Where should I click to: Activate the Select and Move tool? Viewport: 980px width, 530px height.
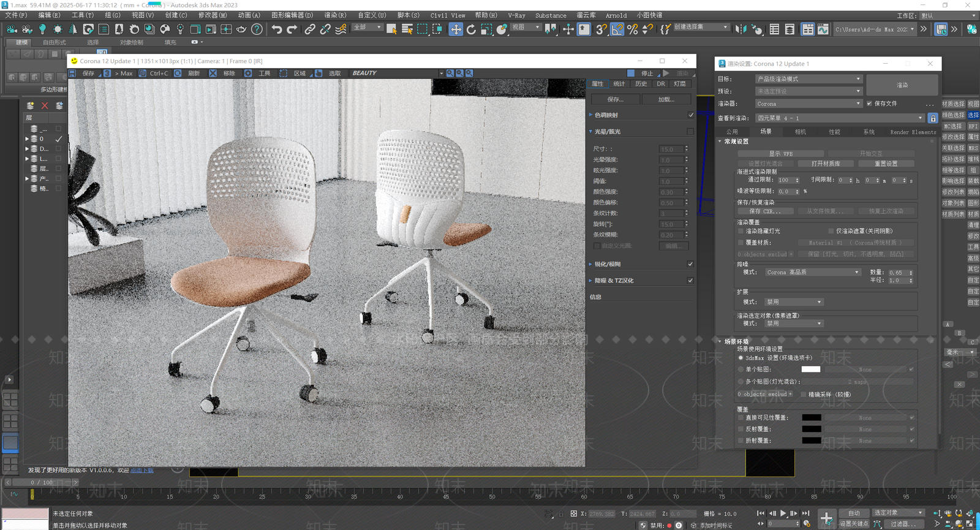[x=456, y=29]
